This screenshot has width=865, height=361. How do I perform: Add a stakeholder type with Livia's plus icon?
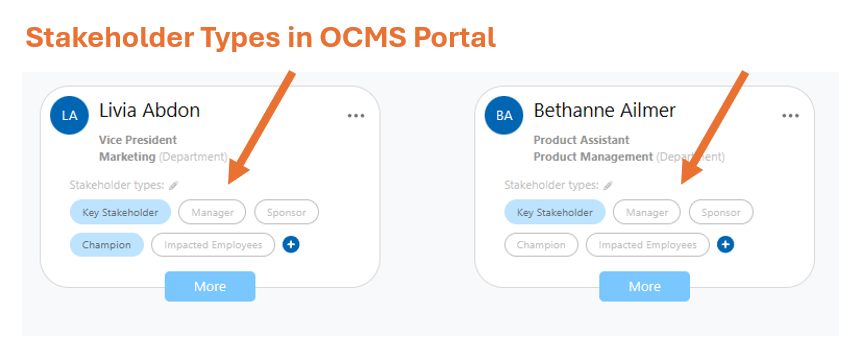291,245
